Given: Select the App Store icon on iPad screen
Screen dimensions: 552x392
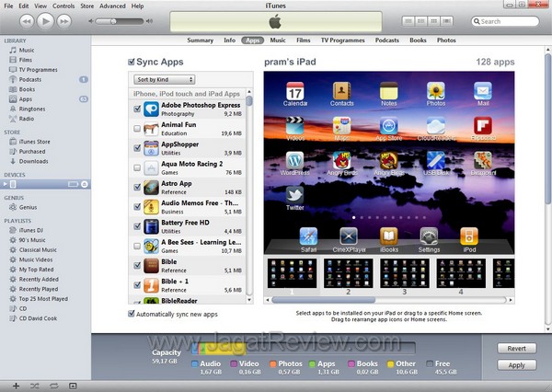Looking at the screenshot, I should click(x=388, y=126).
